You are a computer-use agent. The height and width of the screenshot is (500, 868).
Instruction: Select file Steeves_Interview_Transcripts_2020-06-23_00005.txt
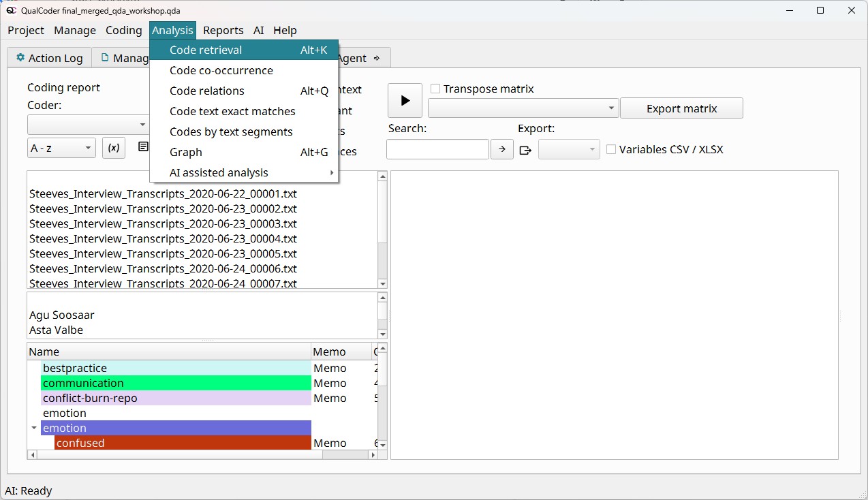[163, 253]
